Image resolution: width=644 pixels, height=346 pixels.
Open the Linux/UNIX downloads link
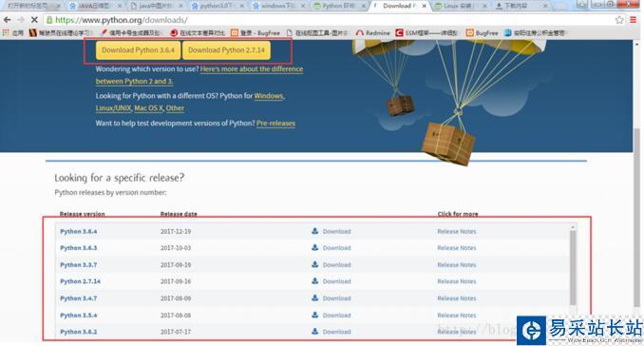[x=113, y=108]
